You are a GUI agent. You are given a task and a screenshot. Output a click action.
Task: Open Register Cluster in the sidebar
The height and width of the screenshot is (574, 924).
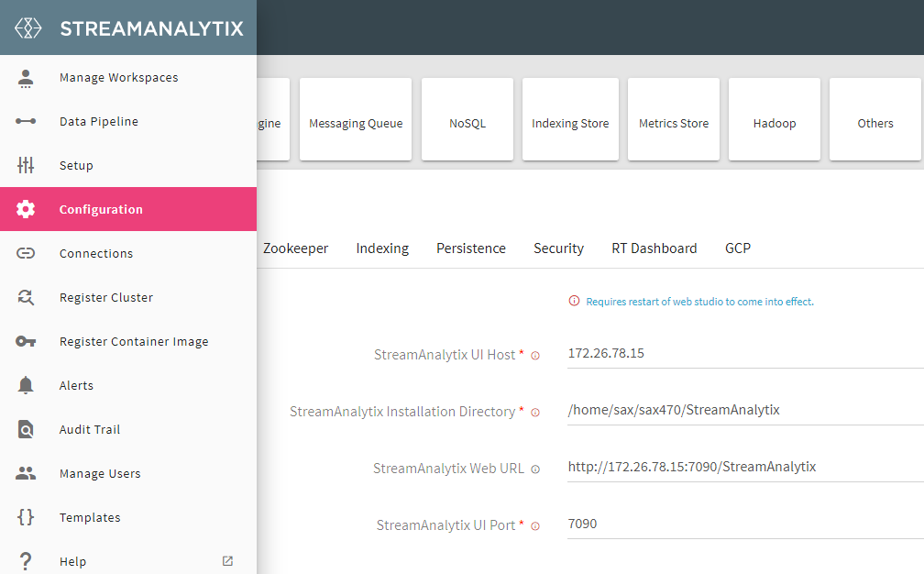coord(128,297)
